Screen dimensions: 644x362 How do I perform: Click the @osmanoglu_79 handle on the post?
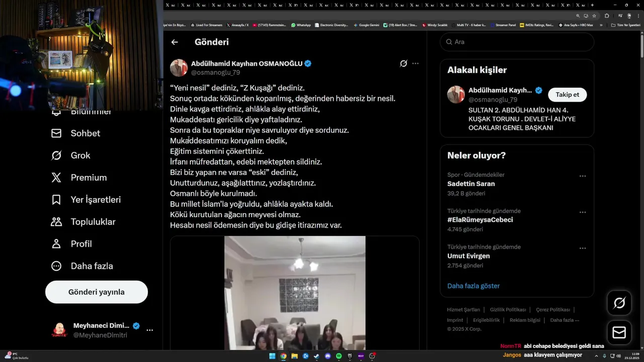215,72
